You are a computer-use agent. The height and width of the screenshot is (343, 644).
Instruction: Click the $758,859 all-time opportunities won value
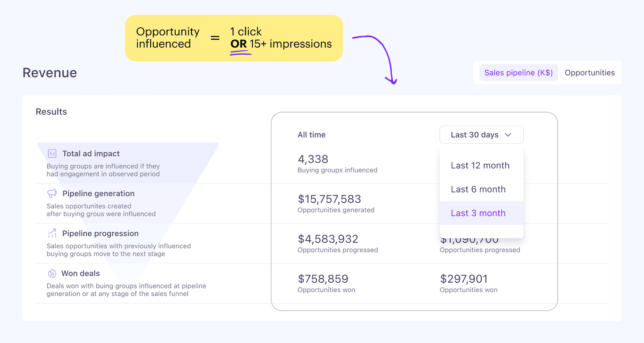click(x=323, y=279)
